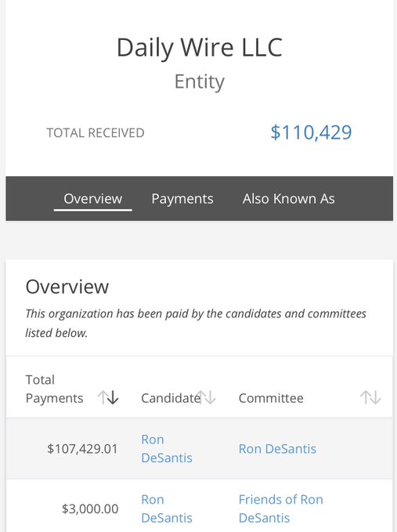Click Ron DeSantis candidate in $3,000.00 row
Viewport: 397px width, 532px height.
167,508
